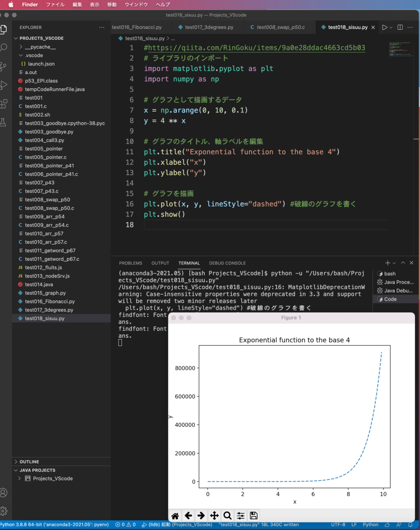Viewport: 420px width, 530px height.
Task: Open the ウインドウ menu in menu bar
Action: (x=136, y=4)
